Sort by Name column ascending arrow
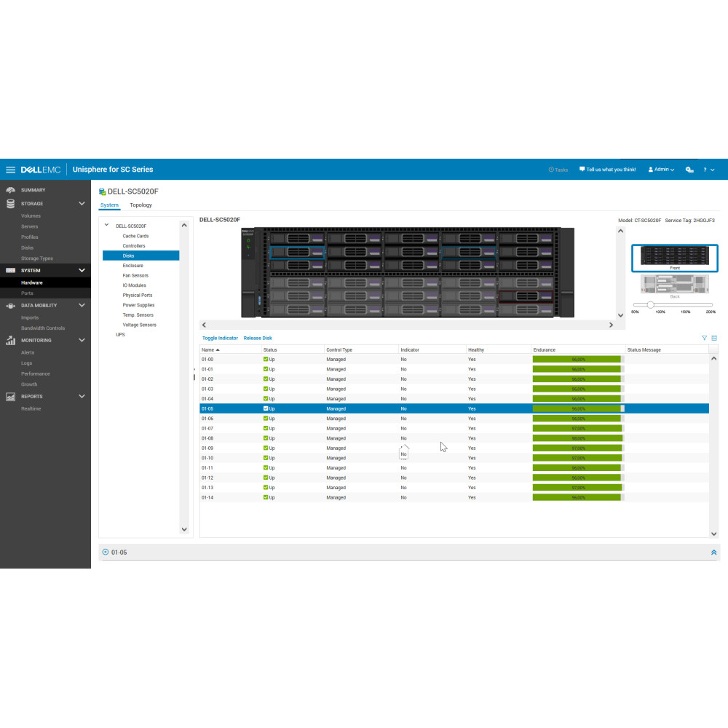 (218, 349)
